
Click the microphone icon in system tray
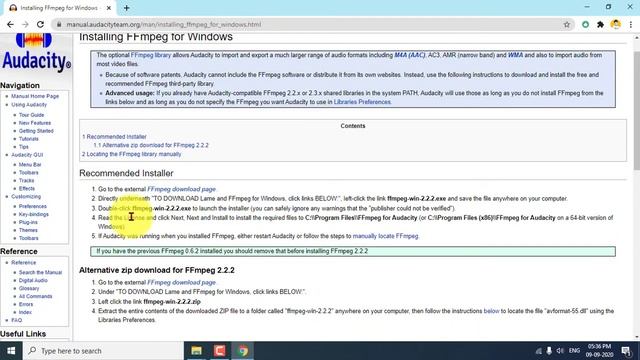(549, 351)
